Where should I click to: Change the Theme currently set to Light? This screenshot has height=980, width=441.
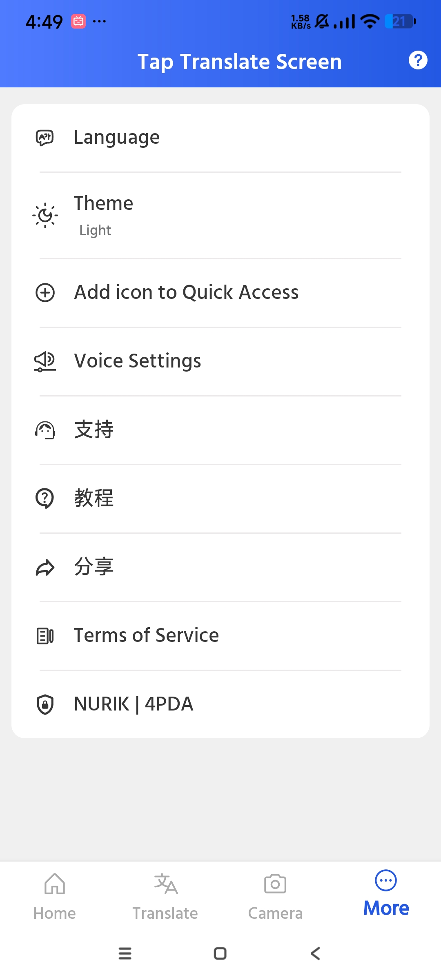220,216
